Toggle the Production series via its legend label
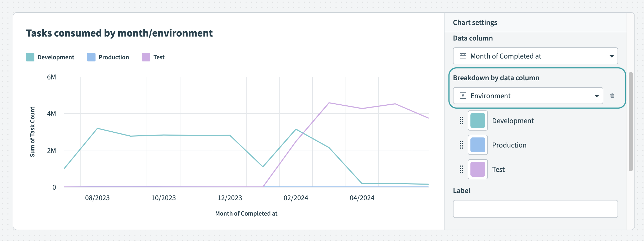The height and width of the screenshot is (241, 644). coord(113,57)
